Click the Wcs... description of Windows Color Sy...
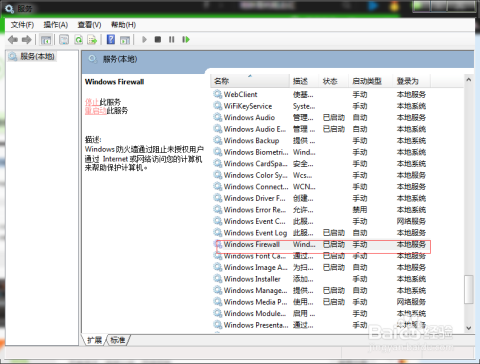The image size is (480, 364). [303, 175]
